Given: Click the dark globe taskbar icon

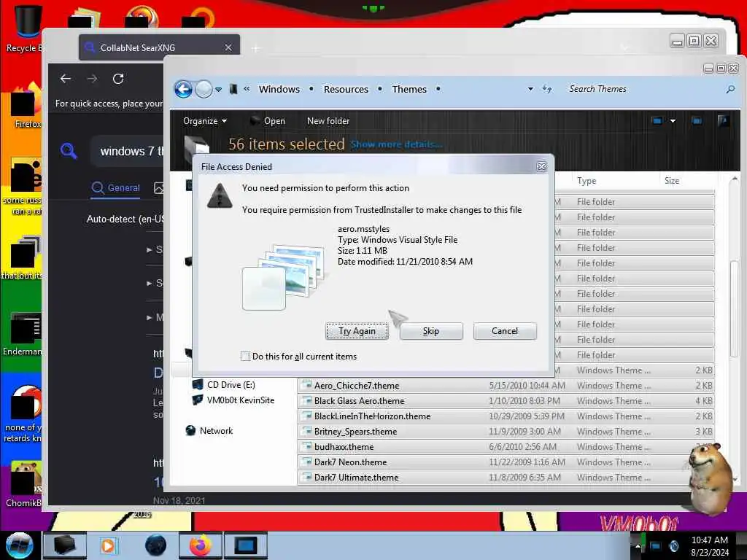Looking at the screenshot, I should pos(156,545).
